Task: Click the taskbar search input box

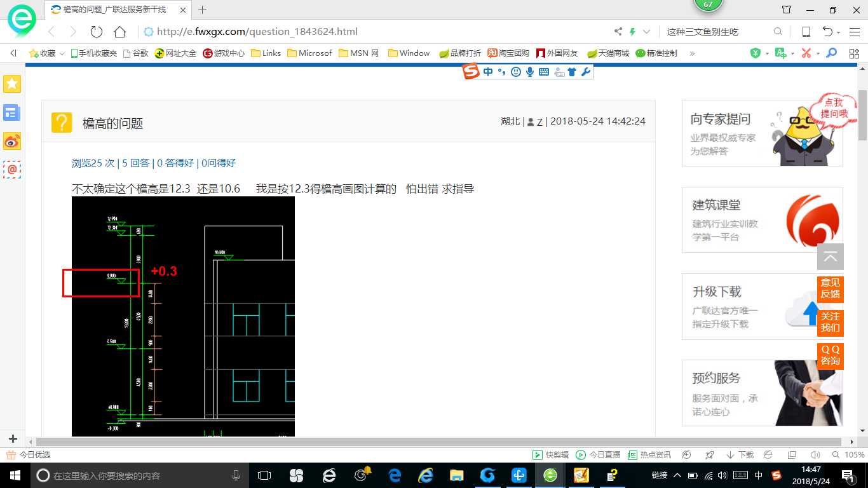Action: (140, 475)
